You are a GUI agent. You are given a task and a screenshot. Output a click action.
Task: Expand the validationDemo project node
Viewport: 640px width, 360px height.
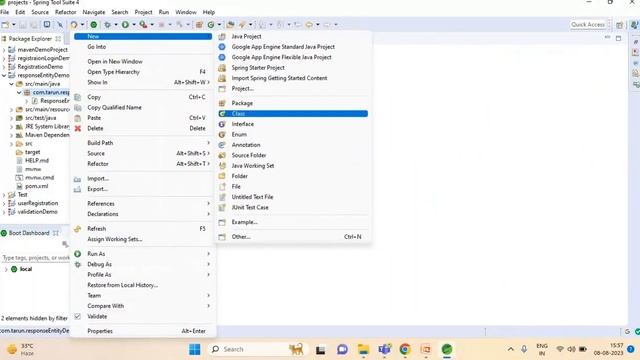[4, 212]
